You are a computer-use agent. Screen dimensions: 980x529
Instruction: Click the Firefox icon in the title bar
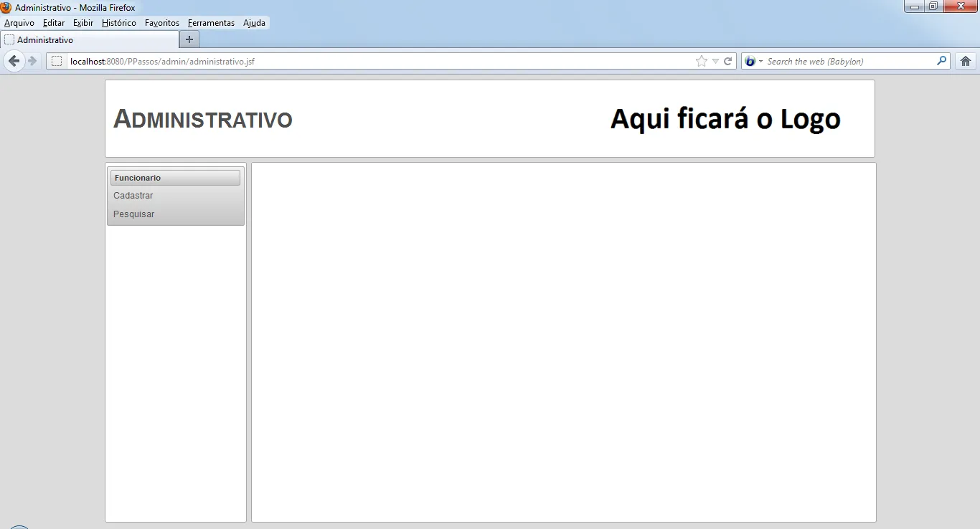[6, 7]
